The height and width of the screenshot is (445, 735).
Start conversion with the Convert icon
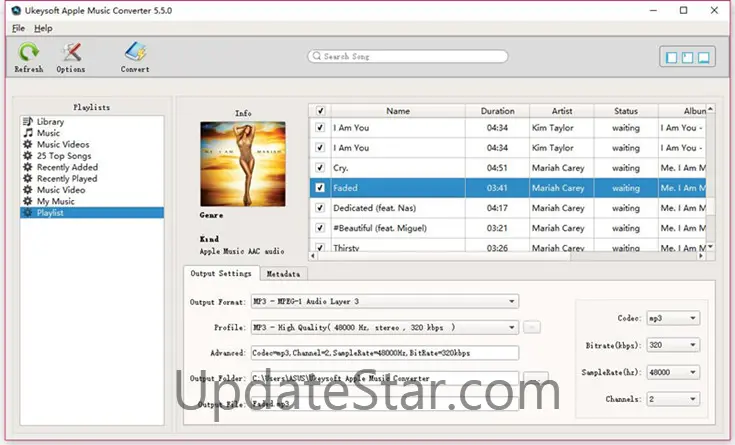[x=135, y=52]
